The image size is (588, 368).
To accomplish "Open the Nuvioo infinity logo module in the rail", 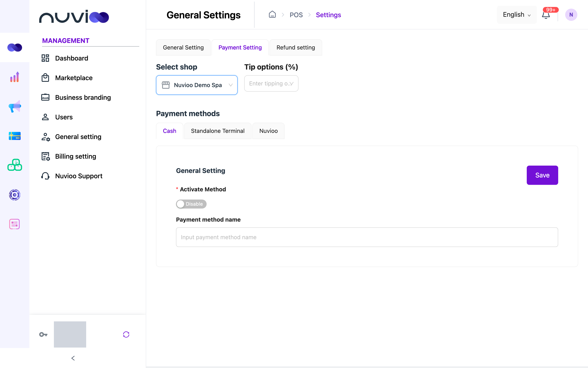I will (x=14, y=47).
